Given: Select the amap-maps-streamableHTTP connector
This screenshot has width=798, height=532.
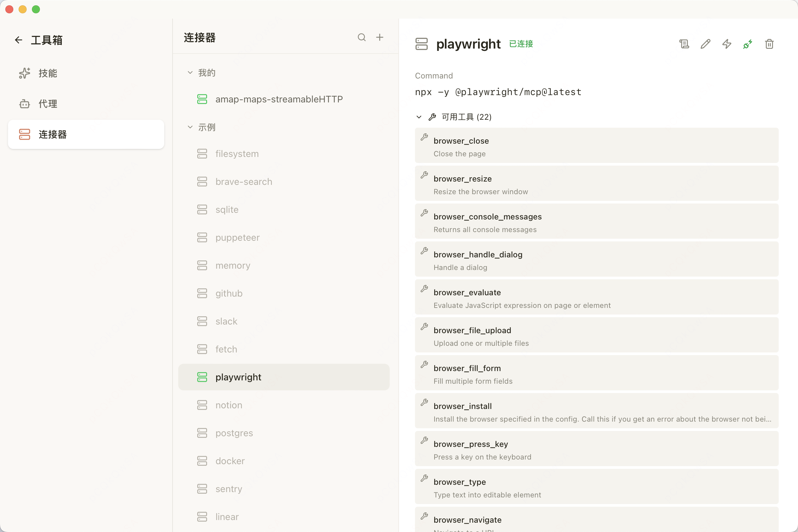Looking at the screenshot, I should tap(279, 99).
